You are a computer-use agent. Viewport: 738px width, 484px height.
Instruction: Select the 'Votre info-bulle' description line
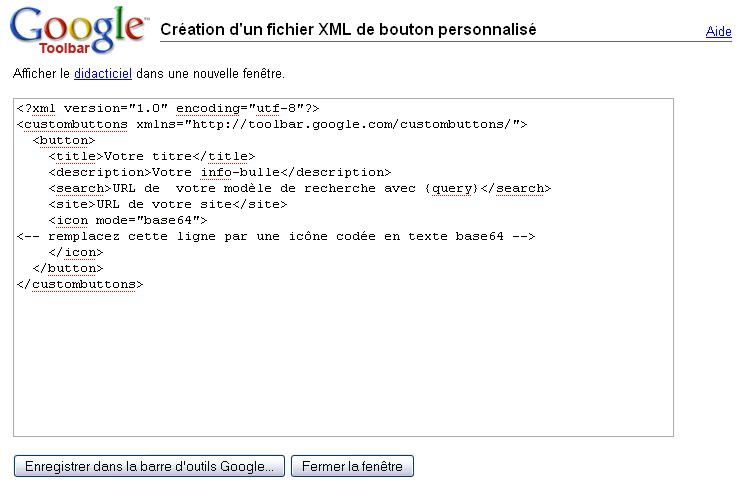[x=219, y=172]
